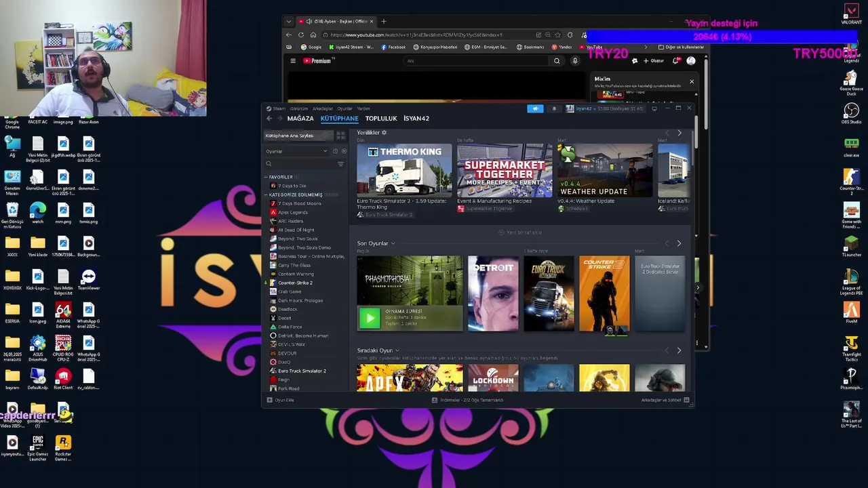Viewport: 868px width, 488px height.
Task: Open Detroit game cover thumbnail
Action: [x=493, y=293]
